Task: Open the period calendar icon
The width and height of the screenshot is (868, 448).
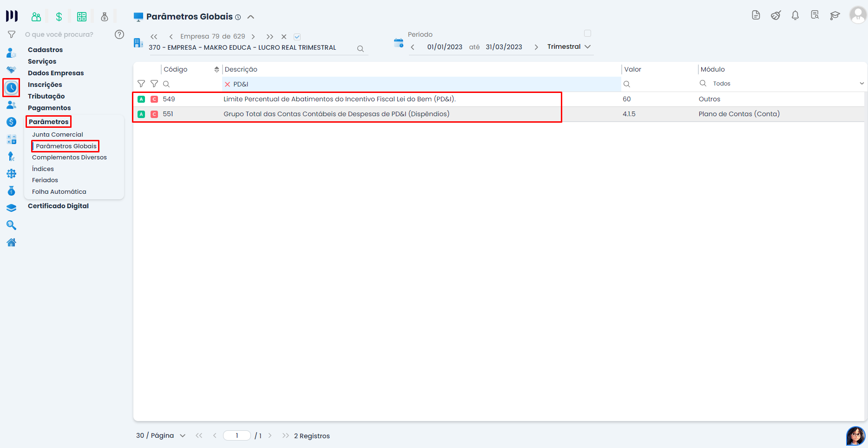Action: click(x=399, y=43)
